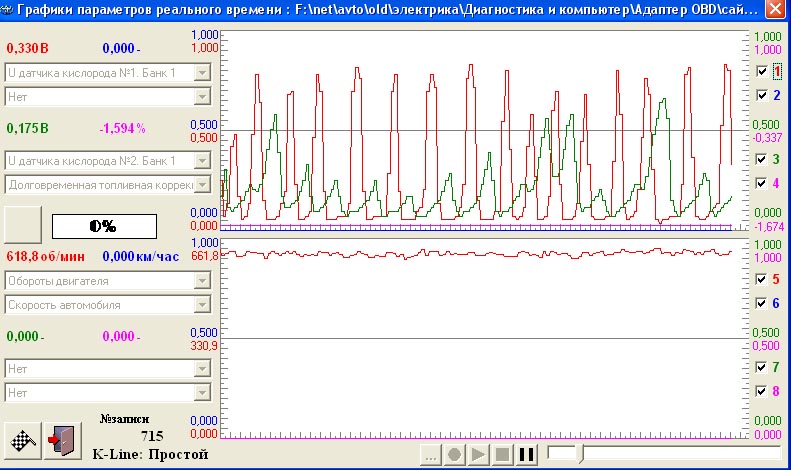This screenshot has width=791, height=470.
Task: Expand the 'Обороты двигателя' parameter dropdown
Action: [202, 281]
